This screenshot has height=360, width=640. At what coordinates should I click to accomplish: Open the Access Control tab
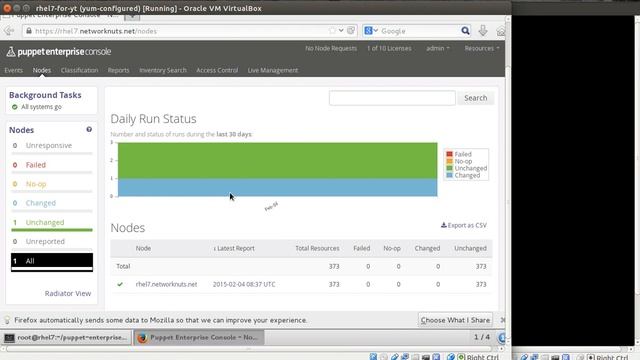pos(217,70)
